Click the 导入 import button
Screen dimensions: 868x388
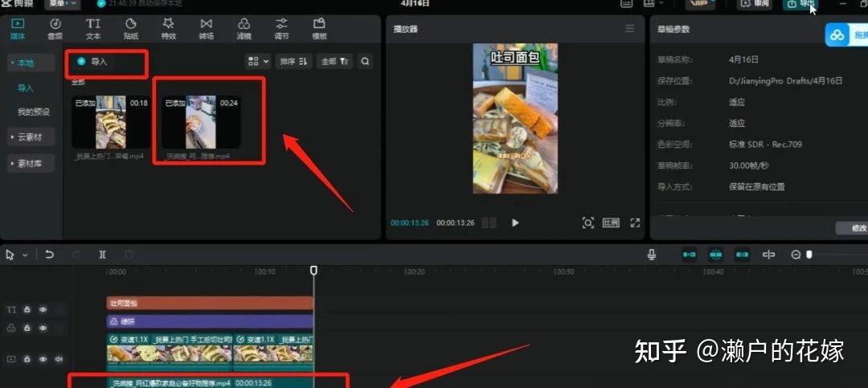tap(93, 61)
